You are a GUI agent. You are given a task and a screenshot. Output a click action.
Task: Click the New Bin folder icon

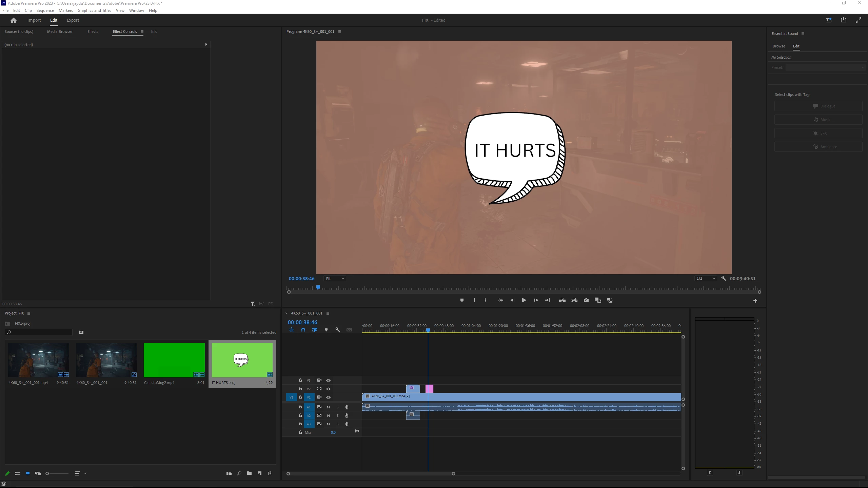(249, 473)
